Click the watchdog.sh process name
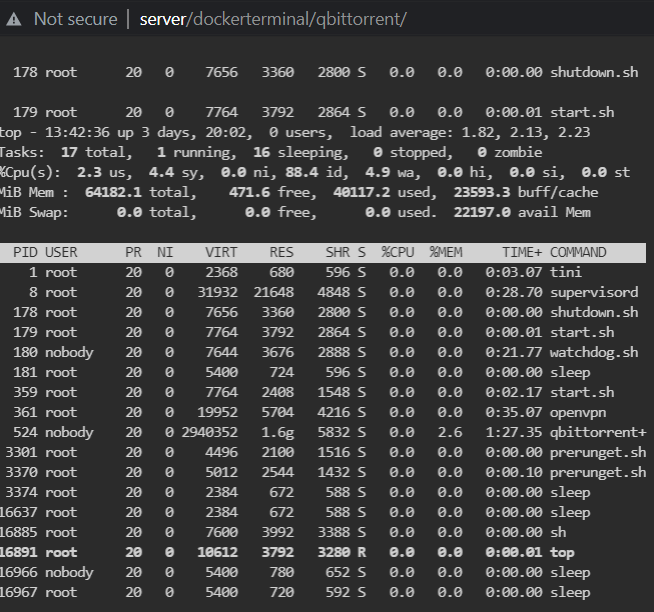 [594, 353]
